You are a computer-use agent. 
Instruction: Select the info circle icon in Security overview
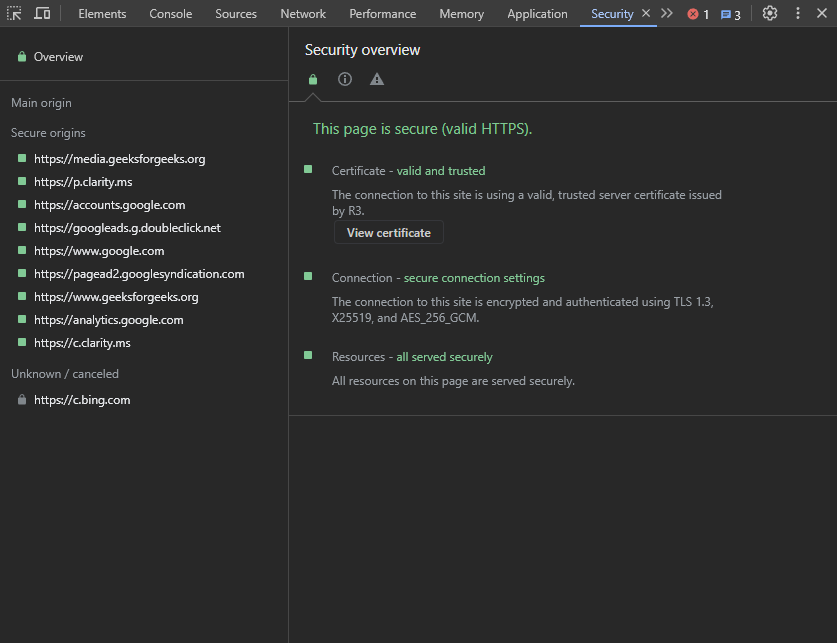click(x=345, y=80)
